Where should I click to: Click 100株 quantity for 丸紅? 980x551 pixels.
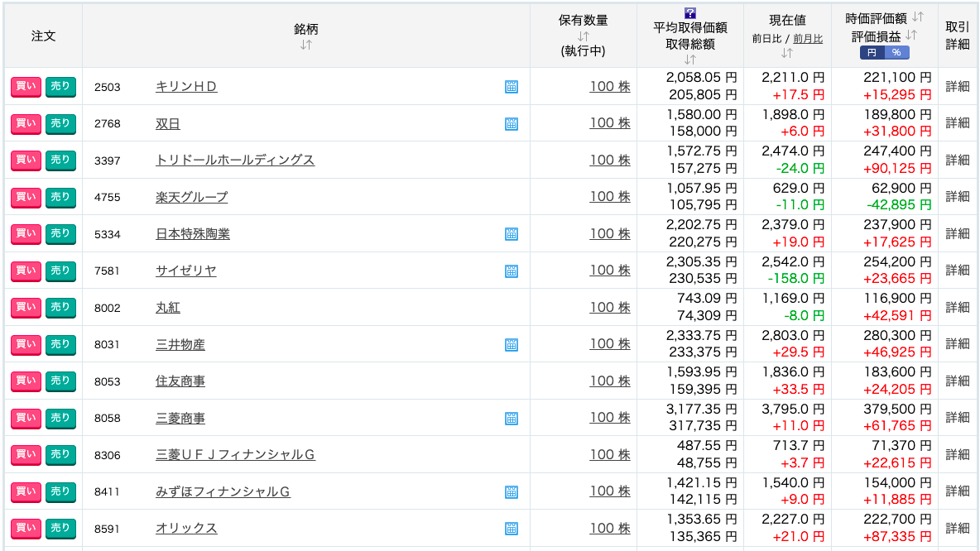pos(610,308)
